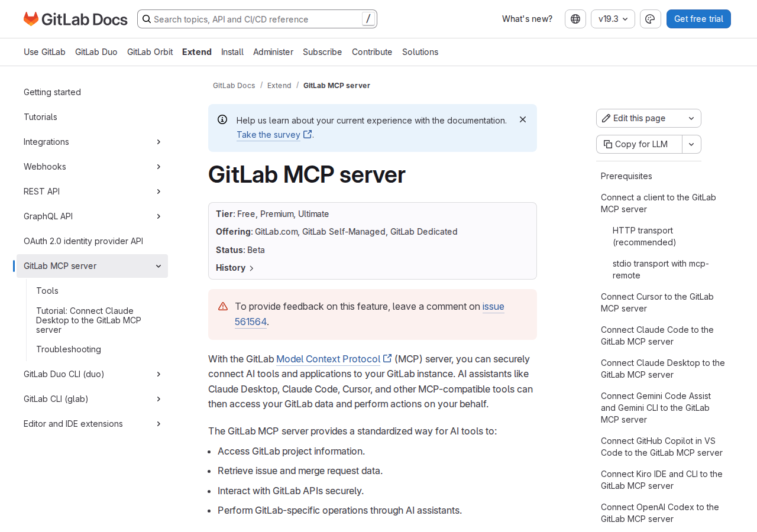Click the copy icon on Copy for LLM

coord(608,144)
